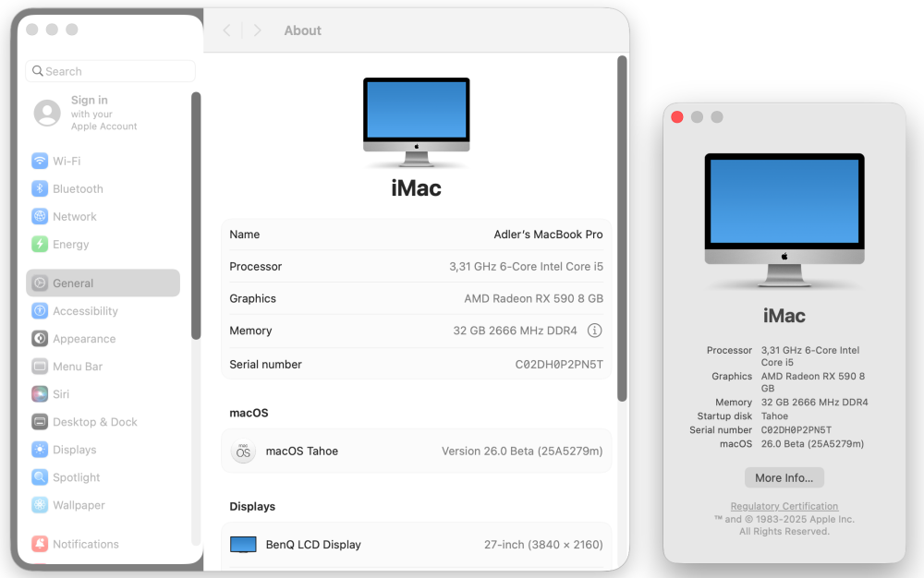
Task: Open Wi-Fi settings icon in sidebar
Action: coord(40,161)
